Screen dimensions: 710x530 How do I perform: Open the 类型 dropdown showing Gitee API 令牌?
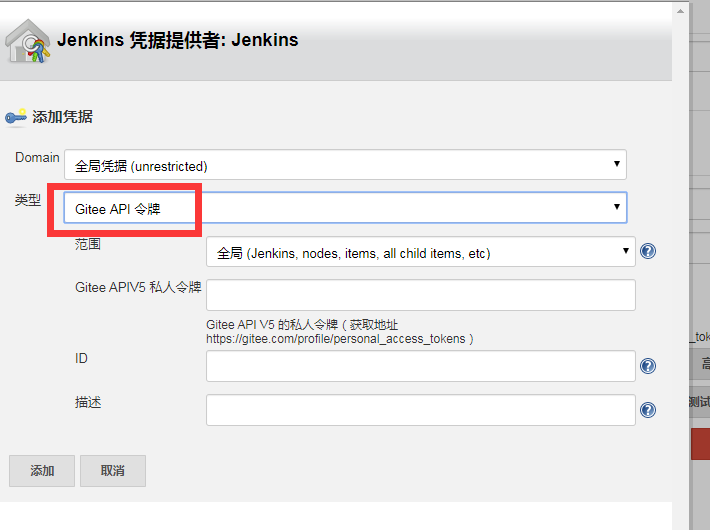point(345,207)
